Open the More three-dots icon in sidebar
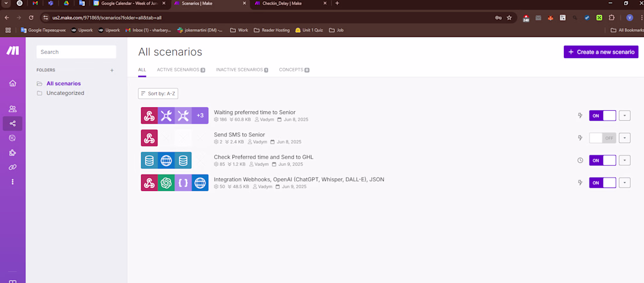Image resolution: width=644 pixels, height=283 pixels. tap(13, 182)
